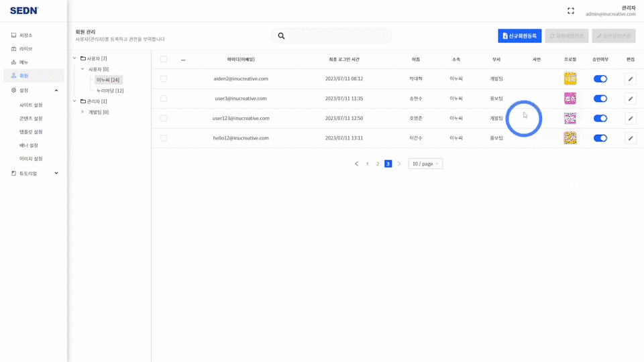Click login time 2023/07/11 13:11
644x362 pixels.
pyautogui.click(x=344, y=138)
